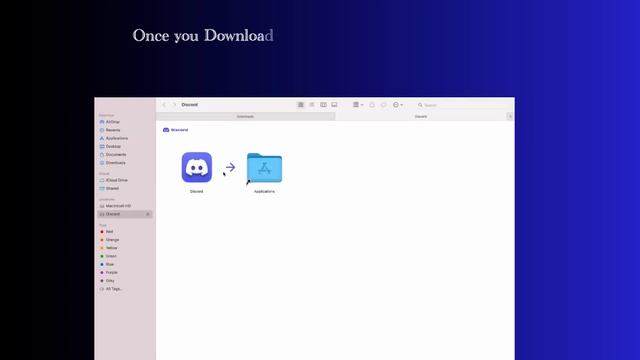Click the Share toolbar button

pos(372,105)
